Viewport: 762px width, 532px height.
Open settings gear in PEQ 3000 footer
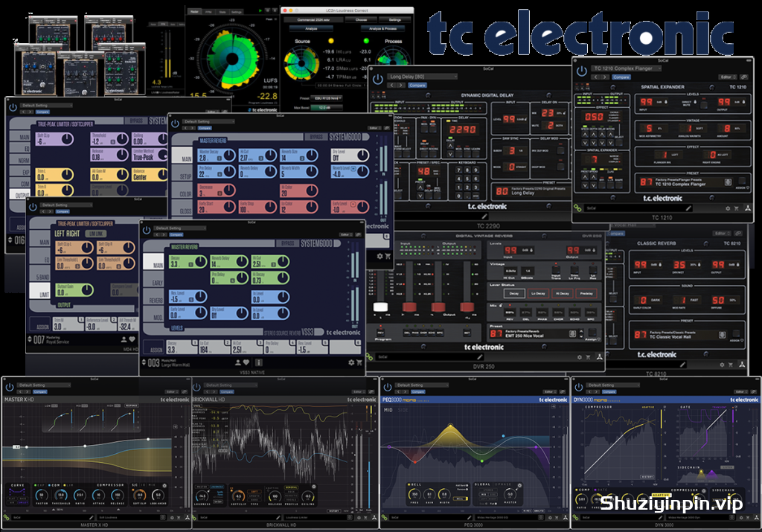[550, 518]
